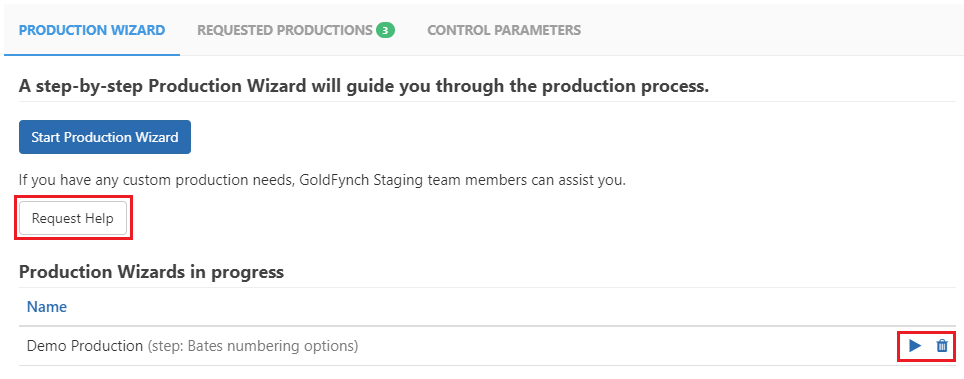Image resolution: width=964 pixels, height=379 pixels.
Task: Select the Demo Production row name
Action: (85, 346)
